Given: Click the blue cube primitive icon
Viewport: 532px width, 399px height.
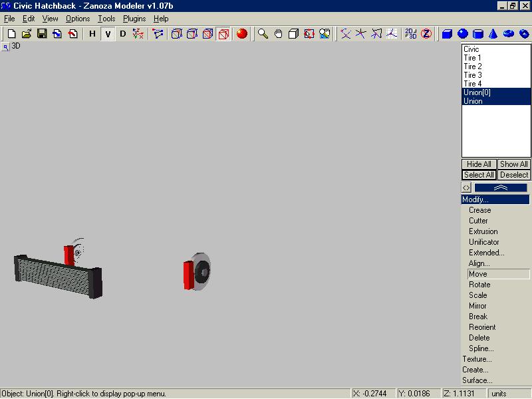Looking at the screenshot, I should coord(448,34).
